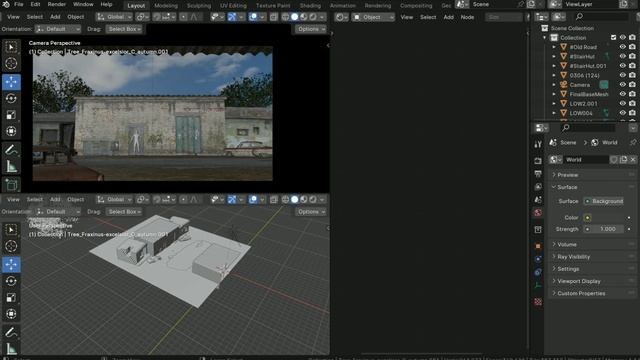Select the Rotate tool in camera viewport
The height and width of the screenshot is (360, 640).
[x=11, y=98]
